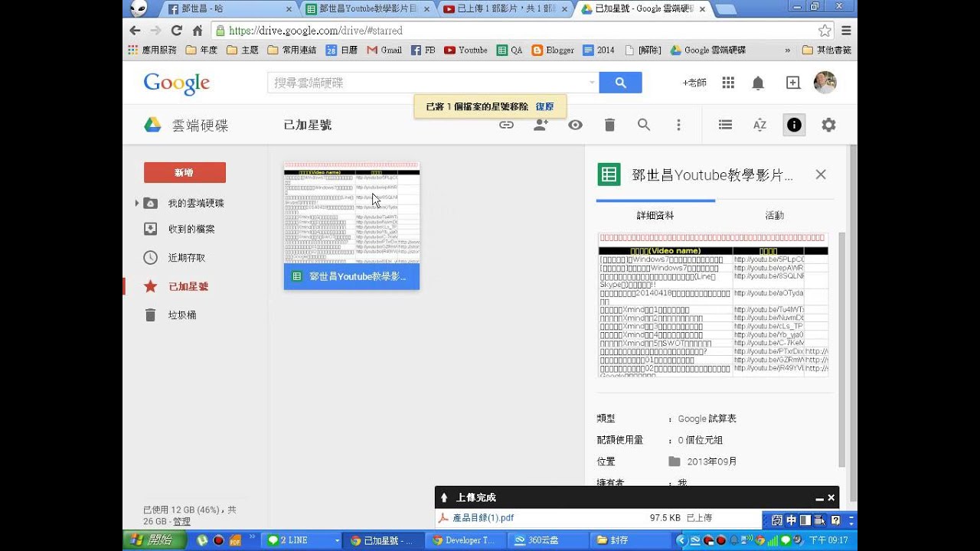This screenshot has height=551, width=980.
Task: Click the get shareable link icon
Action: coord(506,125)
